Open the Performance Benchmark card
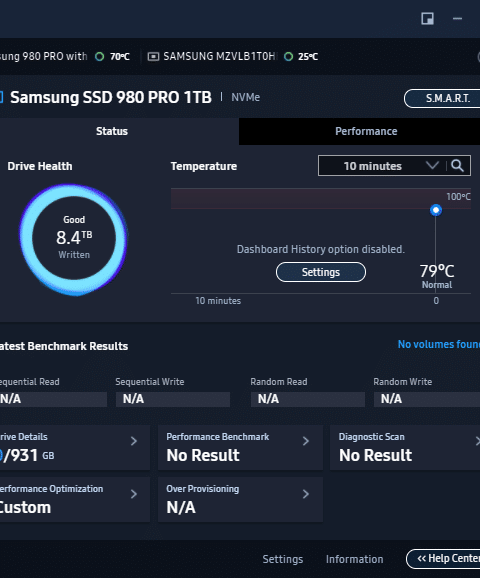The height and width of the screenshot is (578, 480). click(240, 448)
